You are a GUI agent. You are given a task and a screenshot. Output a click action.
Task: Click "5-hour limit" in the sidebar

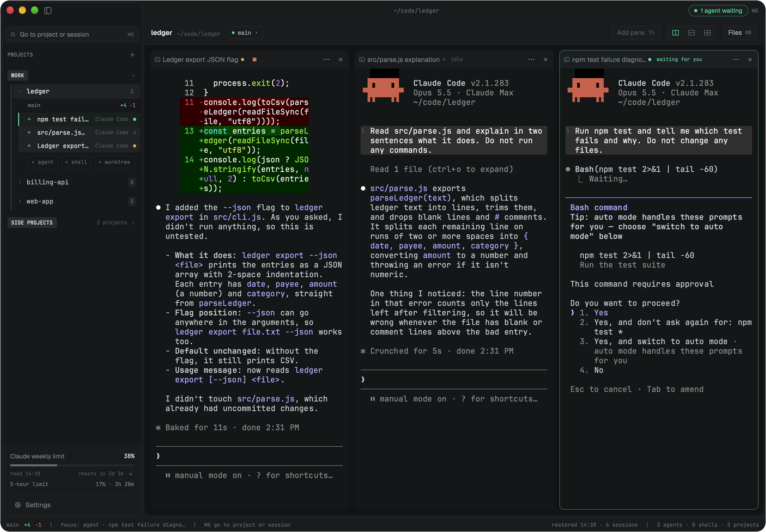29,484
